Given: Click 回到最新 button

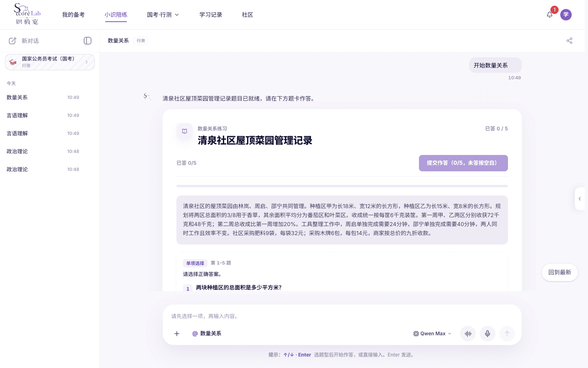Looking at the screenshot, I should [560, 272].
